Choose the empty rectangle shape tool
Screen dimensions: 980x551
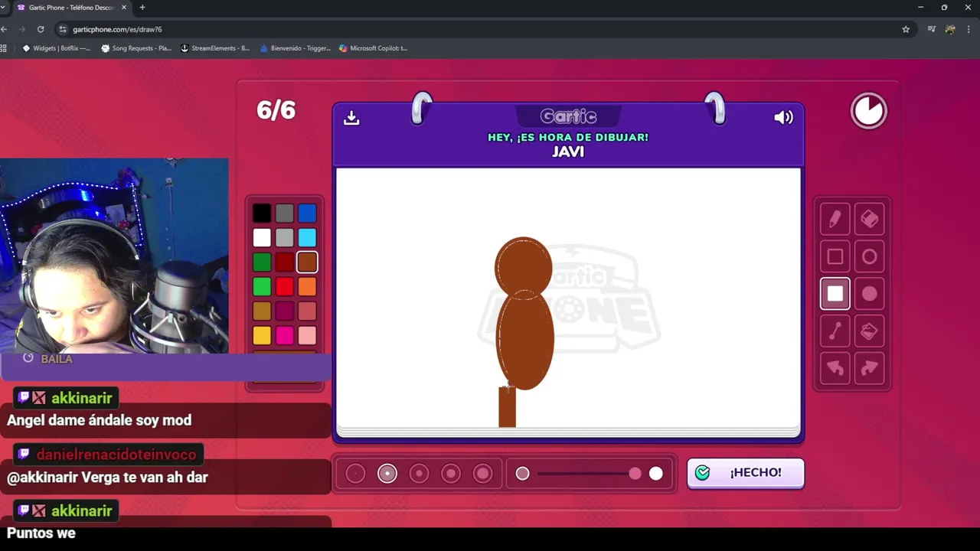(x=835, y=257)
